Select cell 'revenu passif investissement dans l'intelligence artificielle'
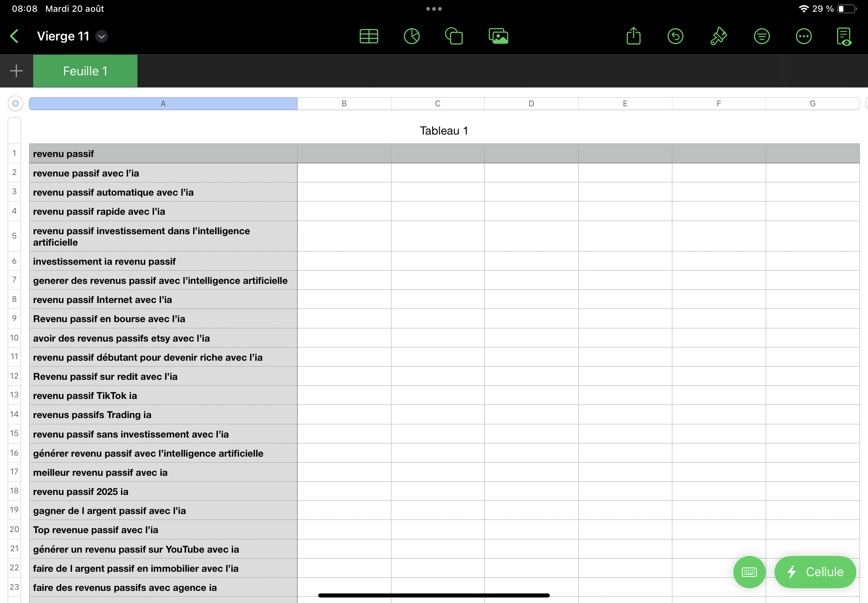Image resolution: width=868 pixels, height=603 pixels. pos(163,236)
